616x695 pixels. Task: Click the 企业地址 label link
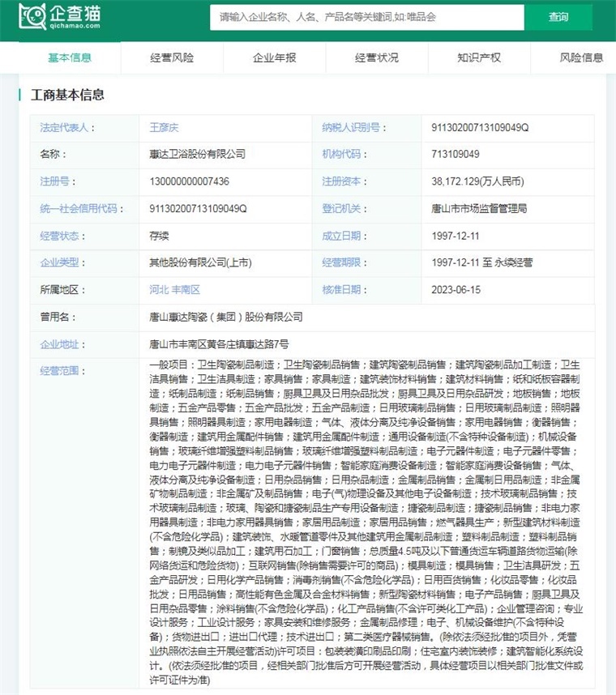59,344
